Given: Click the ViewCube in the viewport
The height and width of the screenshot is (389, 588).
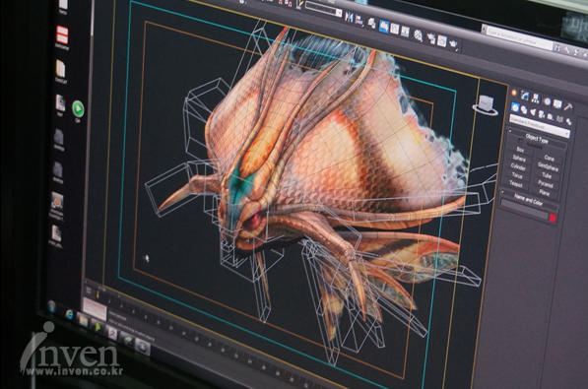Looking at the screenshot, I should (x=487, y=105).
